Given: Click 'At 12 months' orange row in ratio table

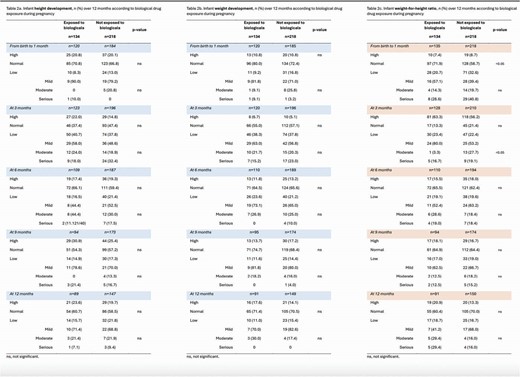Looking at the screenshot, I should pos(439,295).
